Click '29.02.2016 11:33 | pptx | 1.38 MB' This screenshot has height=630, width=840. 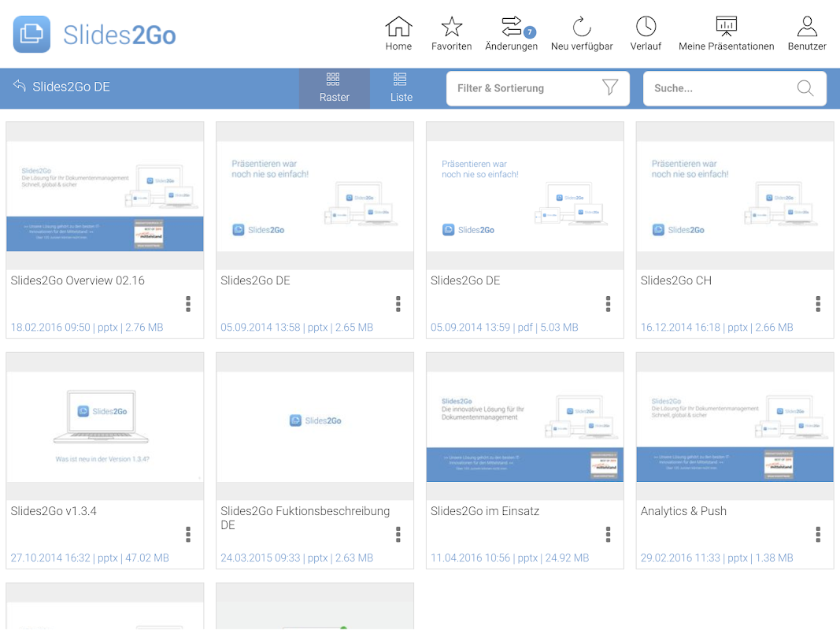coord(716,558)
